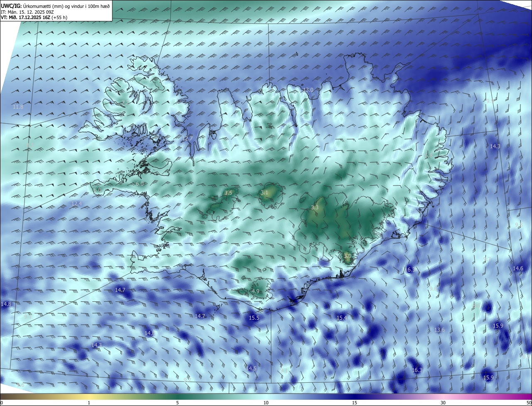The image size is (532, 406).
Task: Click the '5' tick label on the color scale
Action: (x=177, y=403)
